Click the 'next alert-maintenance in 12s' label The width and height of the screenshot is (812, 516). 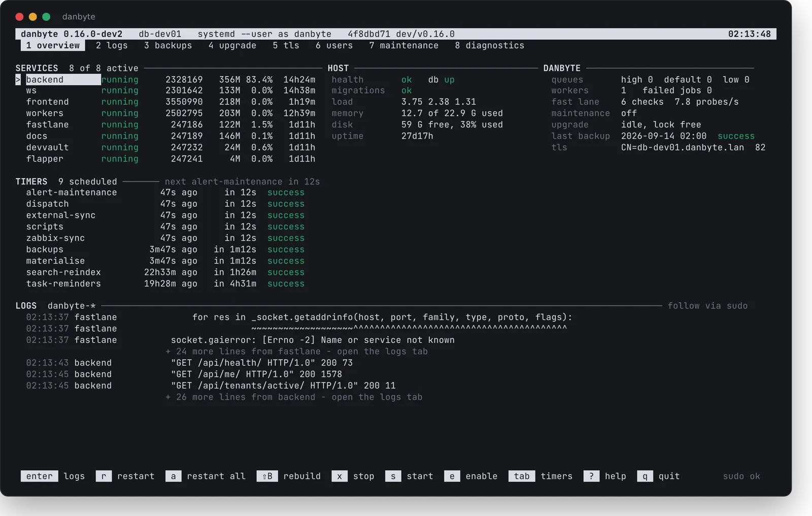pyautogui.click(x=242, y=182)
